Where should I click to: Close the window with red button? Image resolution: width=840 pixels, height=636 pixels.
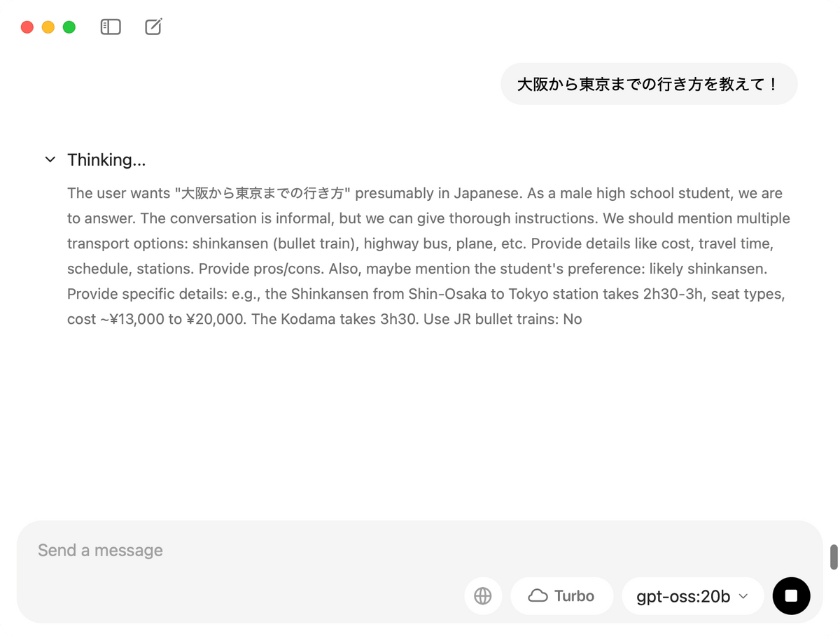coord(27,27)
